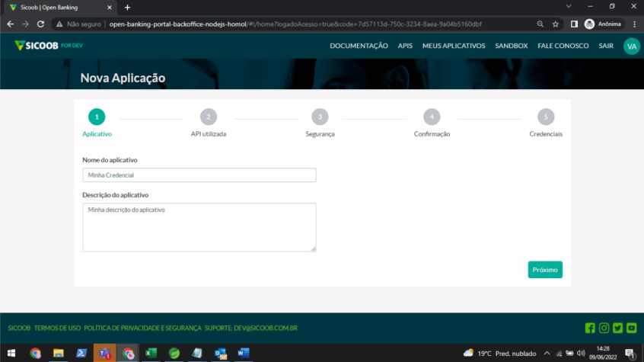Open TERMOS DE USO link
Image resolution: width=644 pixels, height=362 pixels.
57,328
